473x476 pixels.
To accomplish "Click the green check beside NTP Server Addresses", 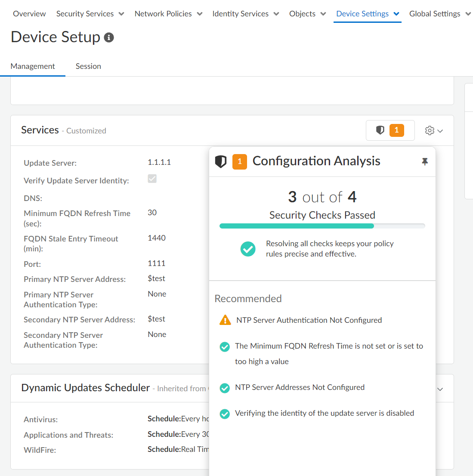I will 225,388.
